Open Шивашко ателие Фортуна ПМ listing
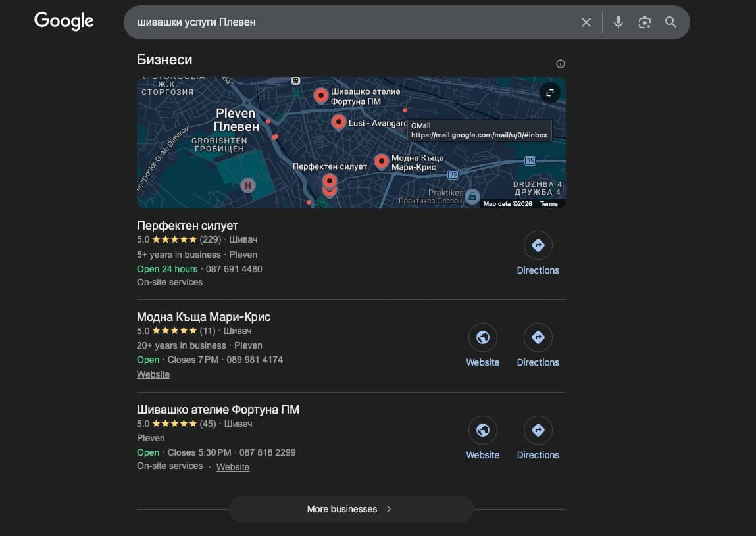The image size is (756, 536). (218, 409)
